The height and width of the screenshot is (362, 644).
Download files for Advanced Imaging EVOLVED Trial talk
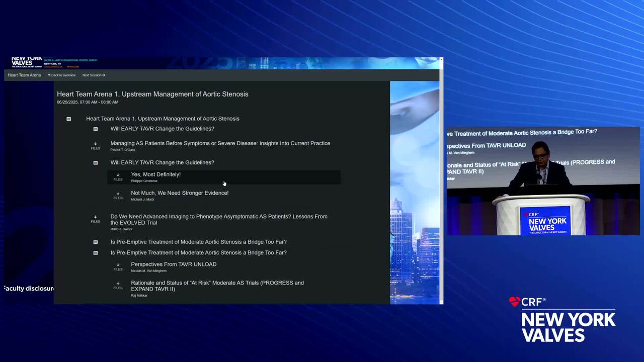pos(95,219)
